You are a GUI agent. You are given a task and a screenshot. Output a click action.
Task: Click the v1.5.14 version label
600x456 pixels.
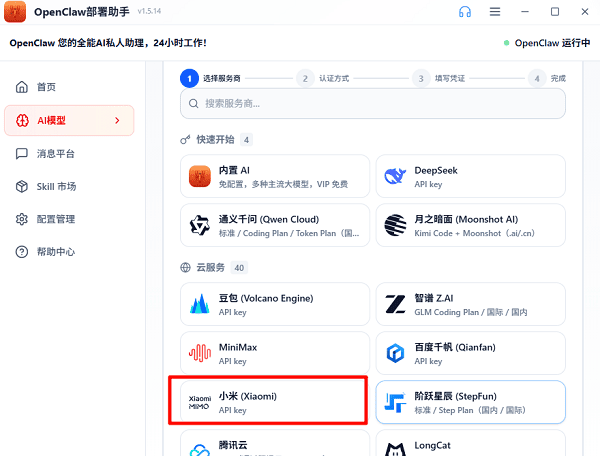[150, 11]
